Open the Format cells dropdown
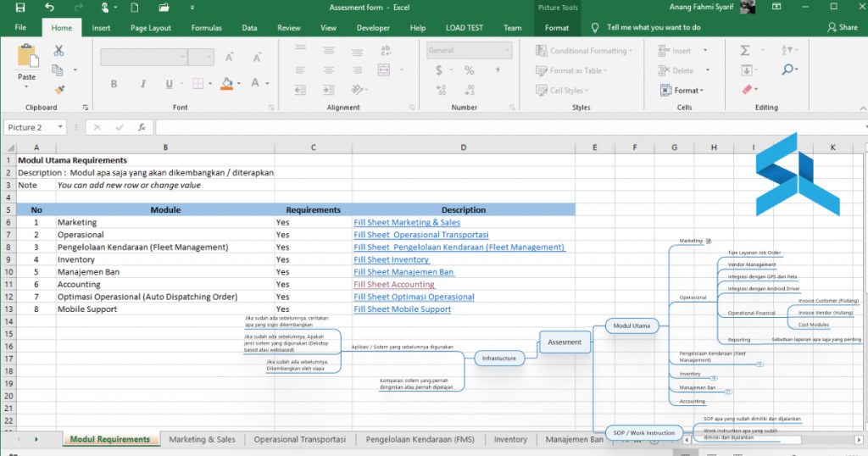The width and height of the screenshot is (868, 456). pyautogui.click(x=682, y=90)
